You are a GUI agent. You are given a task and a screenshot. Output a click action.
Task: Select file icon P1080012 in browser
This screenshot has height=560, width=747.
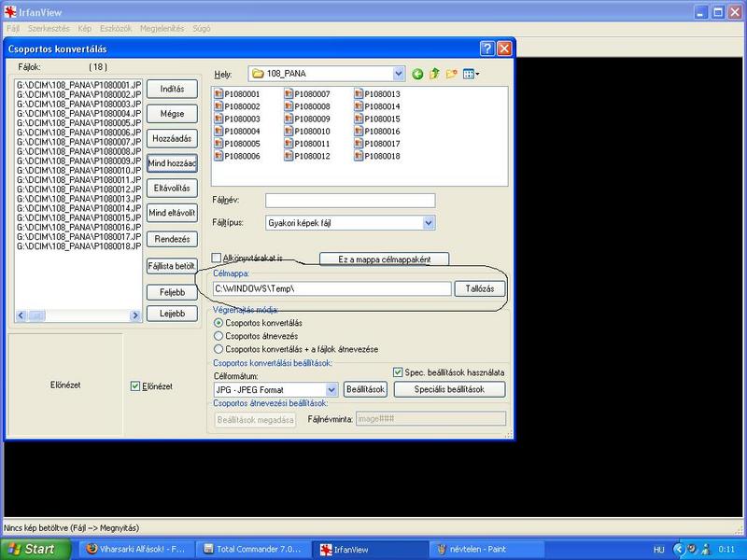point(289,156)
